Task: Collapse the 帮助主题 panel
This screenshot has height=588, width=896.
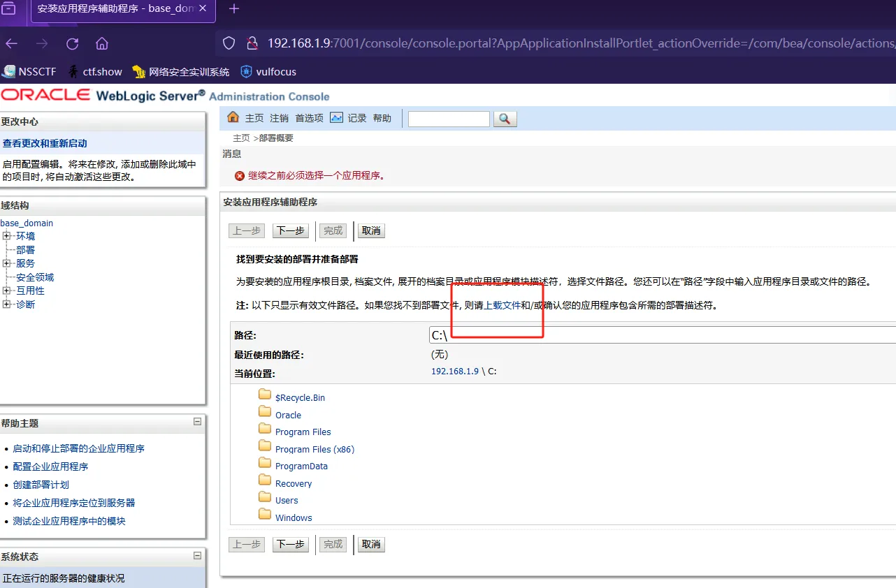Action: tap(197, 422)
